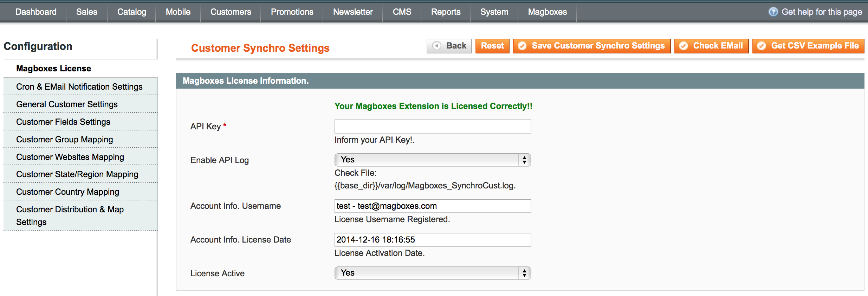The width and height of the screenshot is (868, 296).
Task: Open Cron & EMail Notification Settings
Action: tap(80, 86)
